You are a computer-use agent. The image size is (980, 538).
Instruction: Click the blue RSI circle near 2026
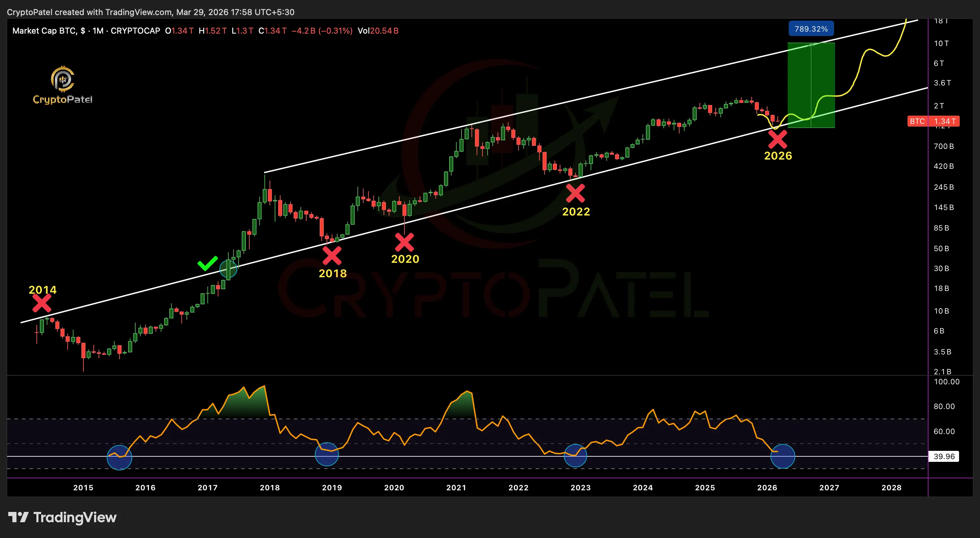click(x=783, y=456)
